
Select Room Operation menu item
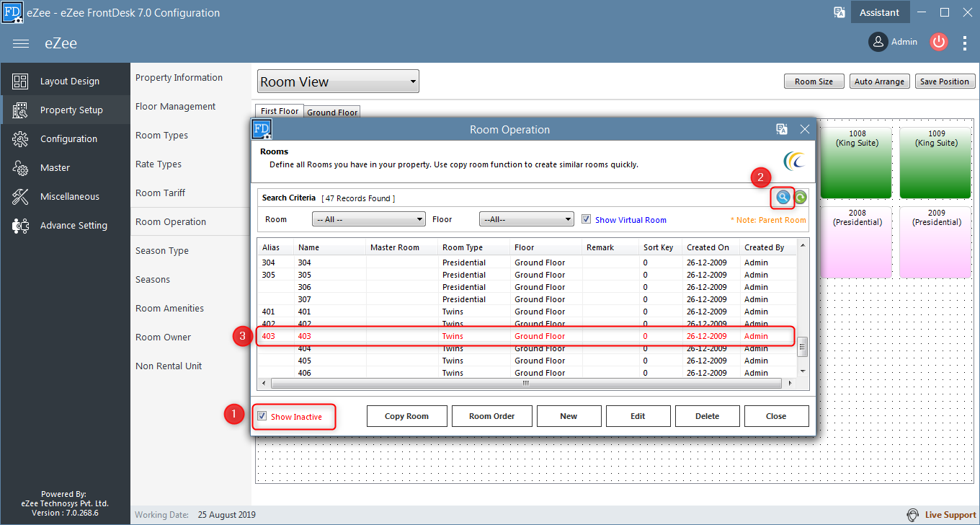point(171,221)
